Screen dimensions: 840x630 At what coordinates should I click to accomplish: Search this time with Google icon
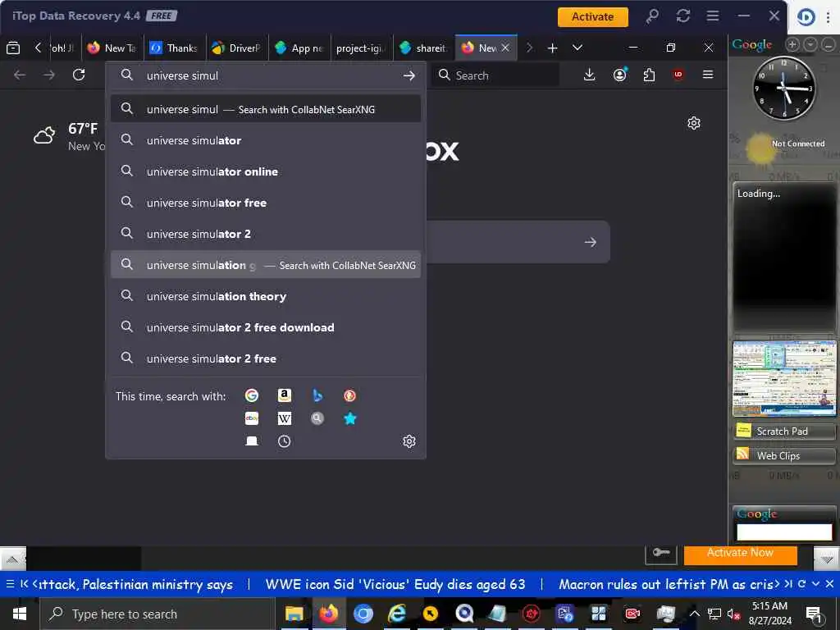pyautogui.click(x=251, y=395)
